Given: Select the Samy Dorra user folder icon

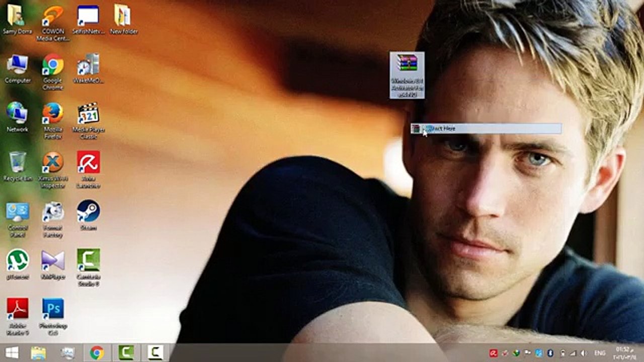Looking at the screenshot, I should tap(17, 20).
